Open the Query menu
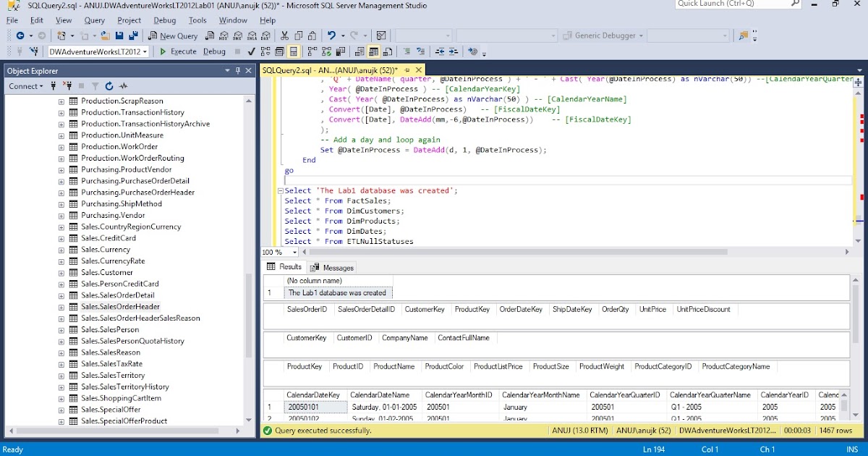Screen dimensions: 868x456 coord(93,20)
